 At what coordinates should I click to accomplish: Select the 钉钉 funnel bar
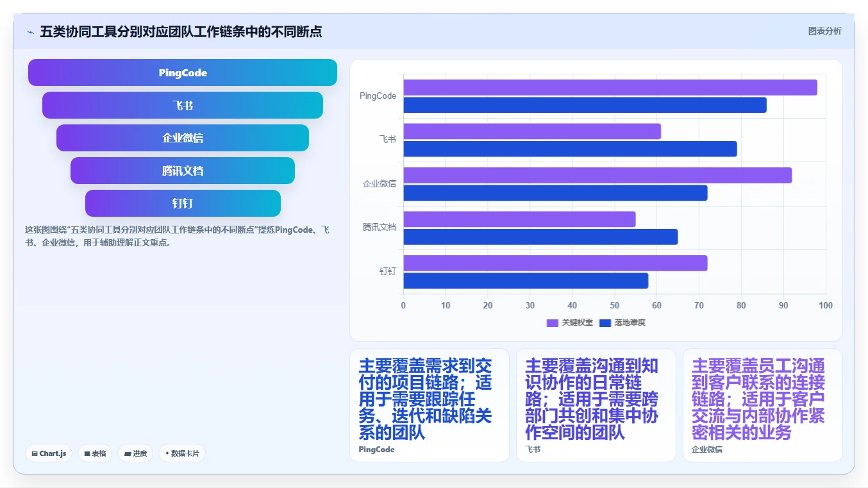pos(183,203)
